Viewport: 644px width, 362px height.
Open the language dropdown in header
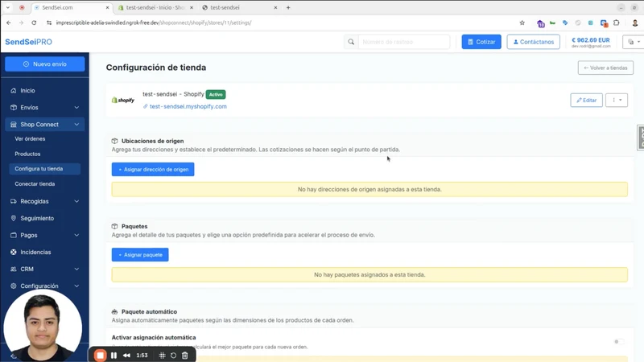pyautogui.click(x=634, y=42)
